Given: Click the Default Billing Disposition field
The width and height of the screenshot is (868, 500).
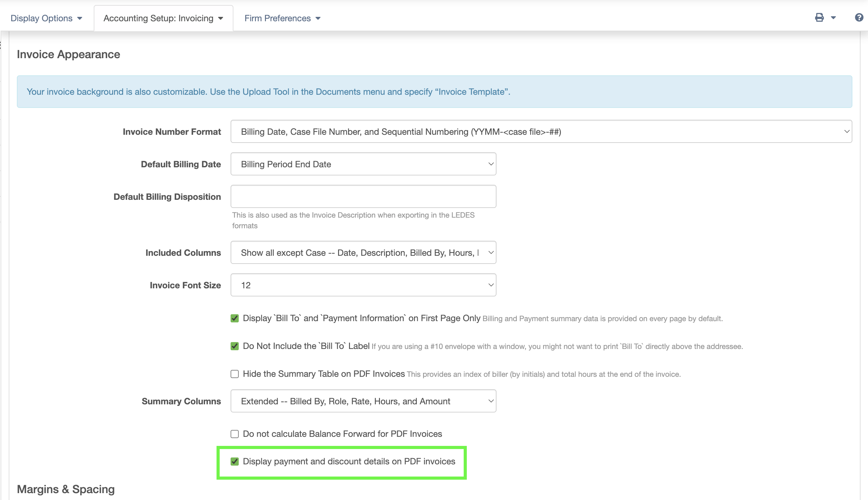Looking at the screenshot, I should click(x=363, y=196).
